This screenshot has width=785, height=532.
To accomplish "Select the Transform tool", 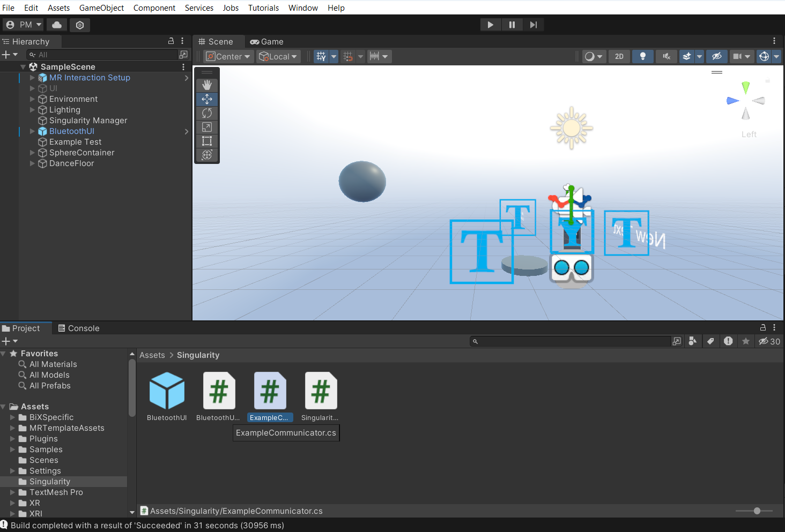I will pos(207,155).
